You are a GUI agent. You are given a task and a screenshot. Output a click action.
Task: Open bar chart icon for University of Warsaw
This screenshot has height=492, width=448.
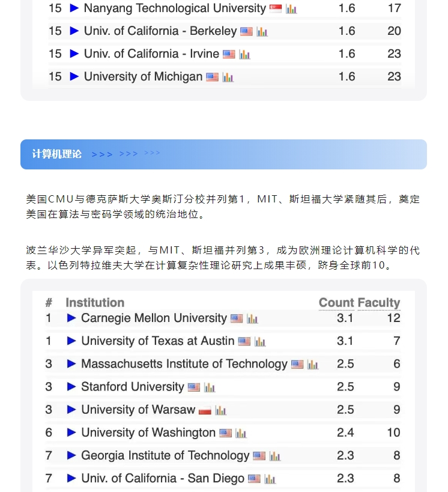[221, 410]
